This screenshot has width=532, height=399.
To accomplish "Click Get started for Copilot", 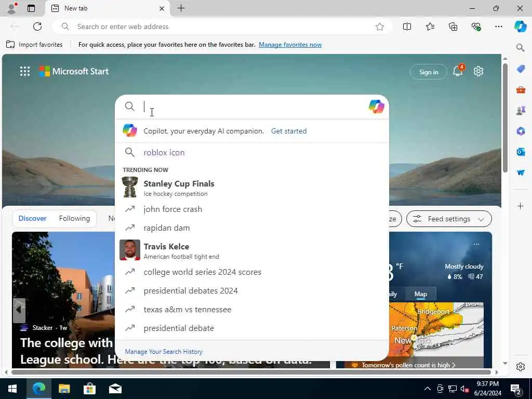I will click(x=289, y=131).
